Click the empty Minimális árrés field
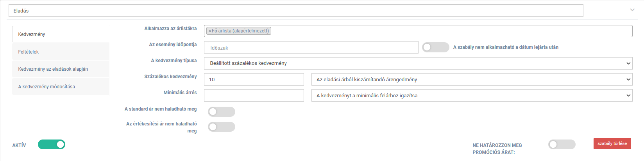 pos(254,95)
